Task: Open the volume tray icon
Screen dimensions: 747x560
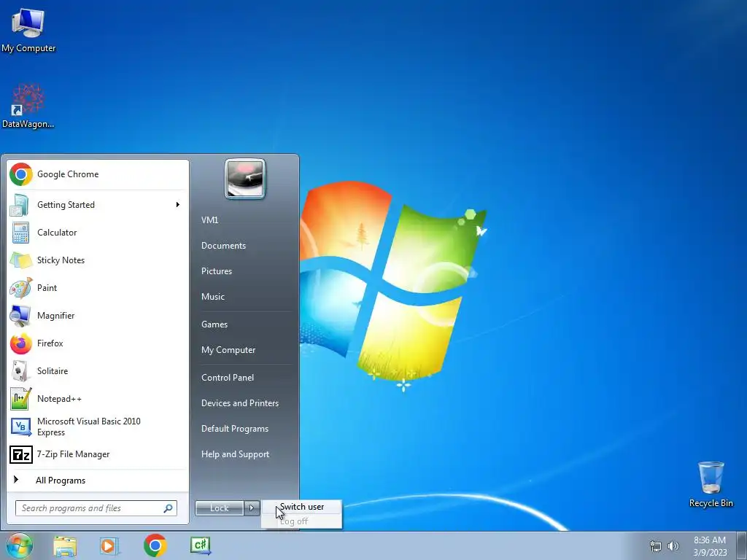Action: tap(673, 546)
